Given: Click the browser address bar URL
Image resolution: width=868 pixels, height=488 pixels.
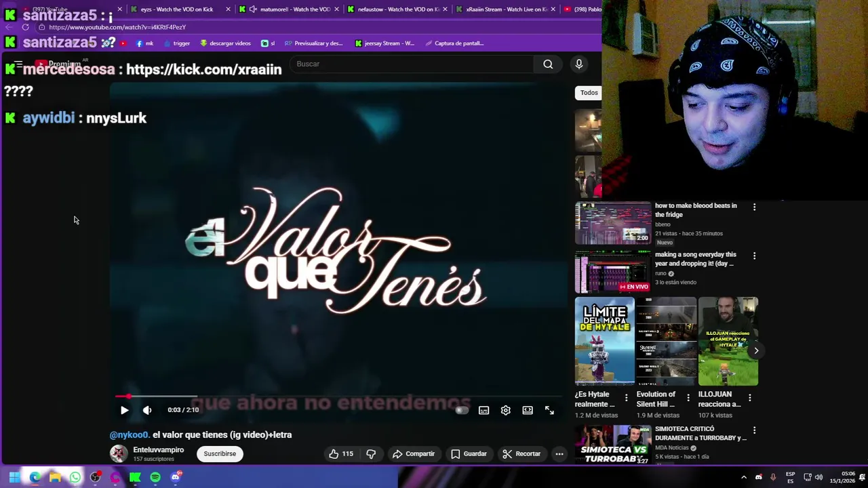Looking at the screenshot, I should (117, 27).
